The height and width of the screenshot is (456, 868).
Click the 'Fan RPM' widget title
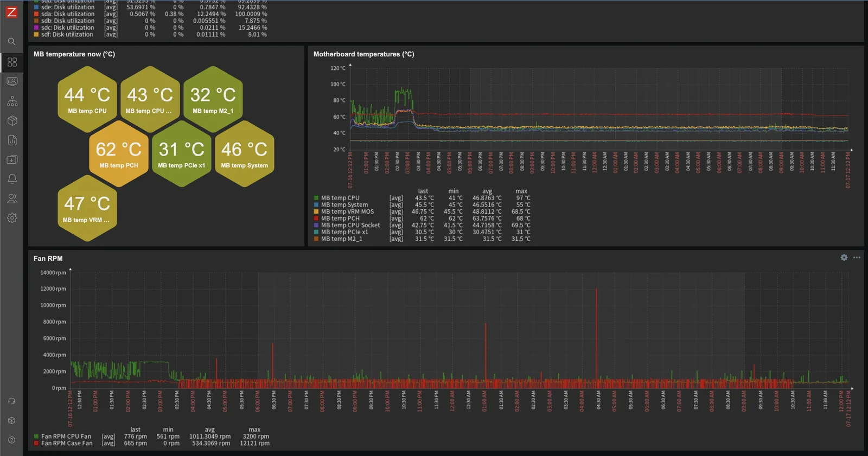(48, 259)
